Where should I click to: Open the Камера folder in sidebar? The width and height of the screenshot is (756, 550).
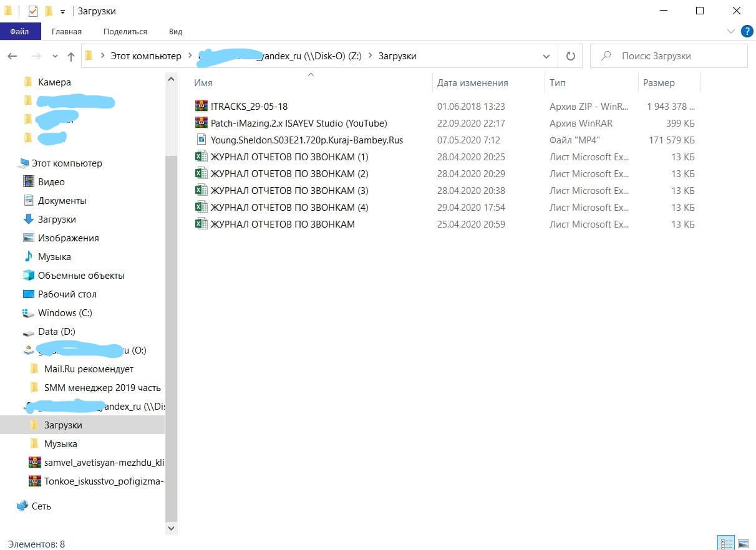pos(54,82)
